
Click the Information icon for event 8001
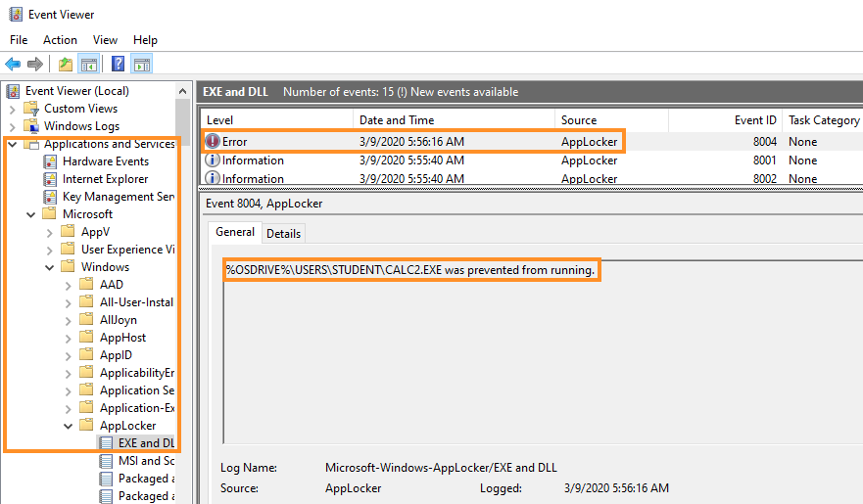pos(213,160)
